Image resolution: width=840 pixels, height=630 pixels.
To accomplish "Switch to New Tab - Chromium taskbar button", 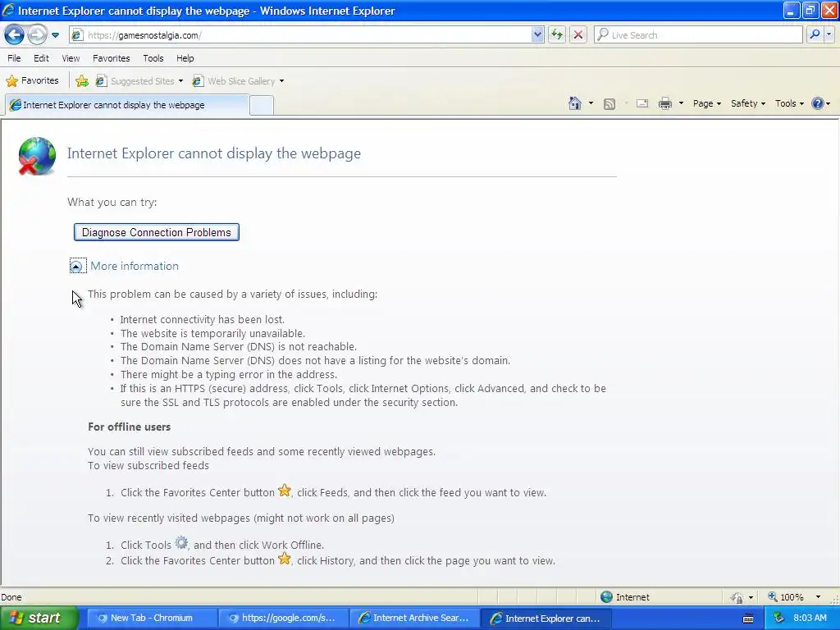I will pyautogui.click(x=151, y=618).
